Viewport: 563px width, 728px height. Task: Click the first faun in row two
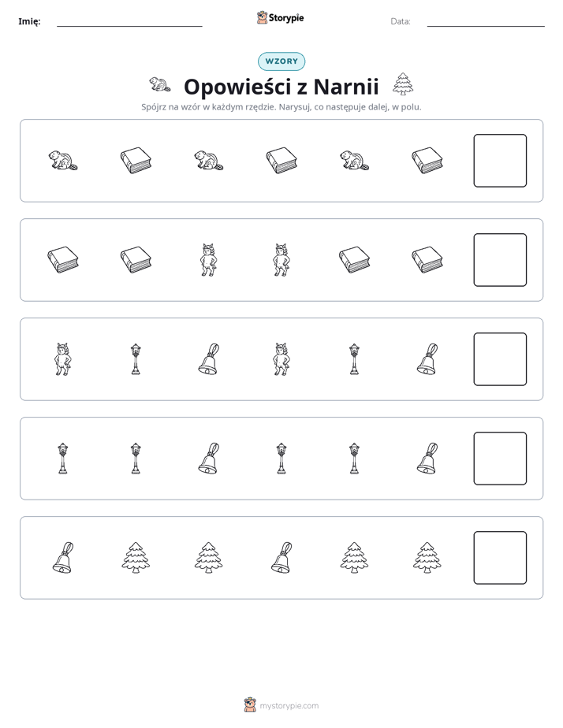pyautogui.click(x=209, y=260)
